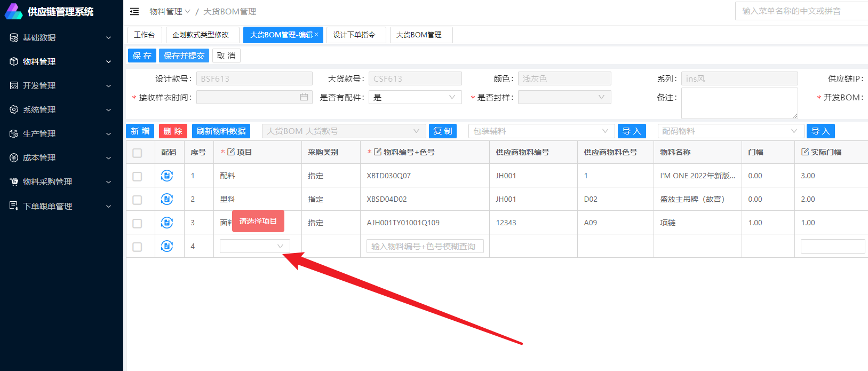Click the sidebar collapse hamburger icon

click(134, 11)
